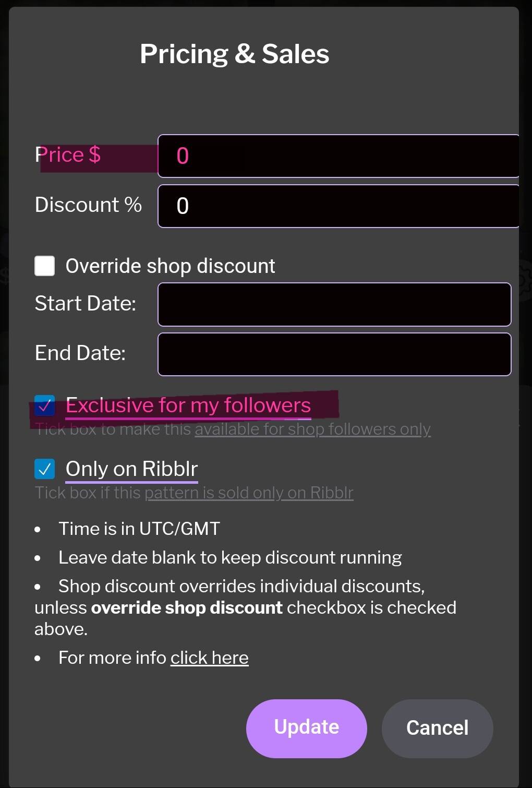Viewport: 532px width, 788px height.
Task: Open the Start Date field
Action: click(x=334, y=304)
